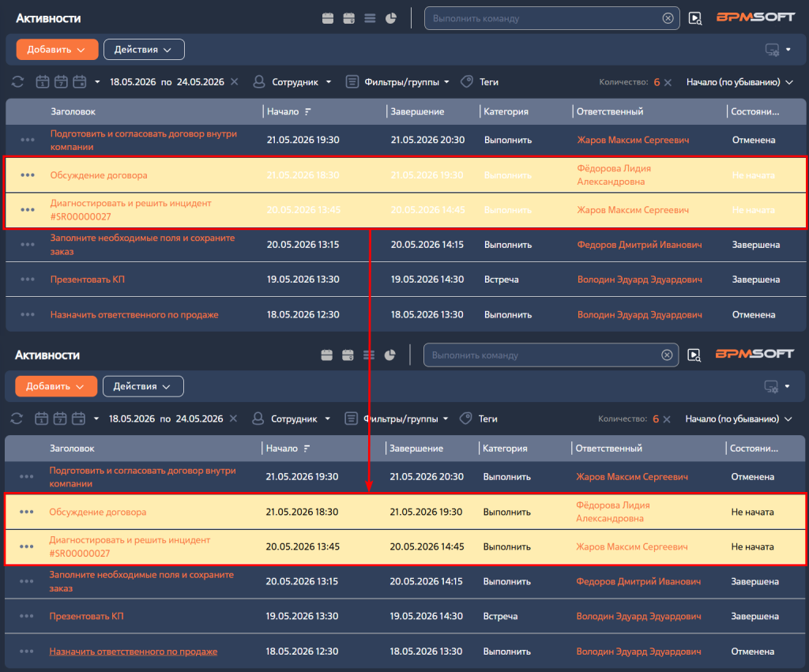This screenshot has width=809, height=672.
Task: Launch run-process icon in upper header
Action: pyautogui.click(x=695, y=19)
